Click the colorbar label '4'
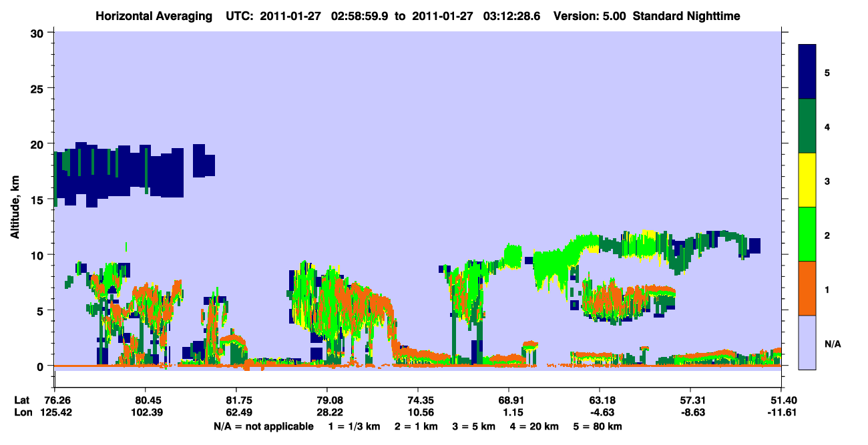The height and width of the screenshot is (445, 868). point(827,126)
